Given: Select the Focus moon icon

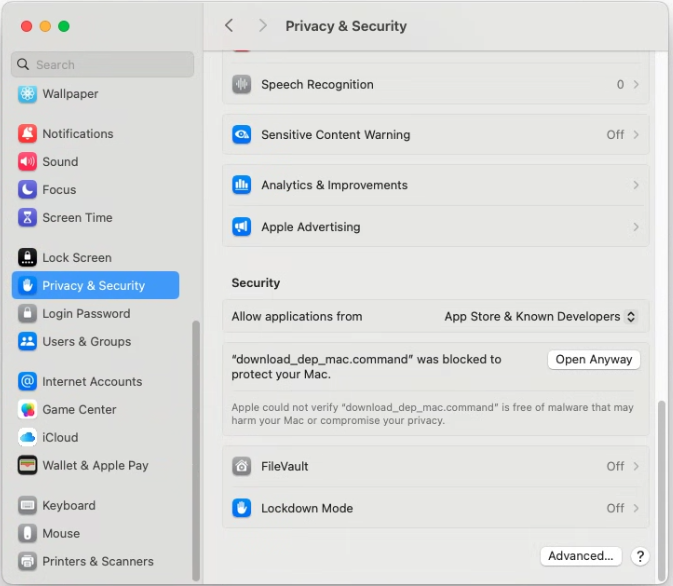Looking at the screenshot, I should [27, 189].
